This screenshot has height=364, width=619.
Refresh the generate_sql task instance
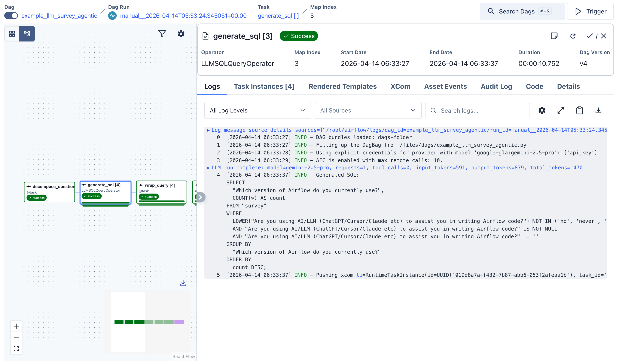(573, 36)
